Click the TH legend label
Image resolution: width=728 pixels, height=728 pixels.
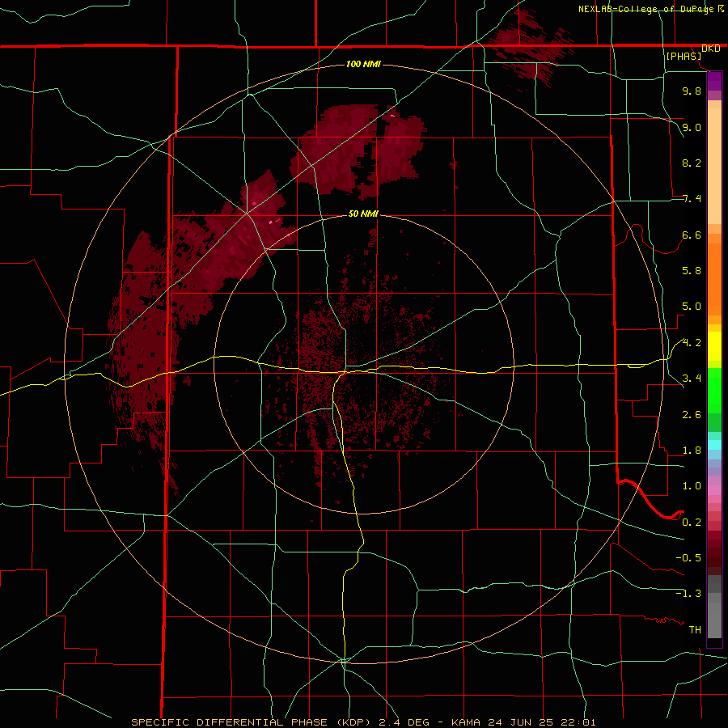pyautogui.click(x=695, y=630)
